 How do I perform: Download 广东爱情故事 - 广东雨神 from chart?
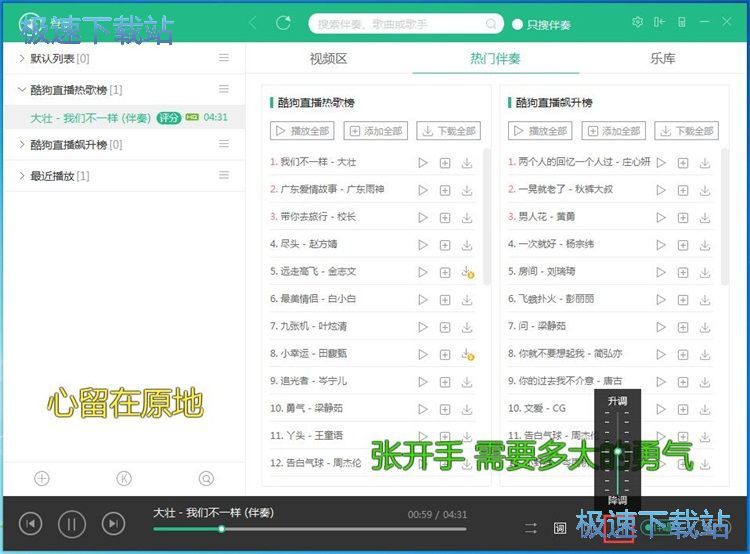(x=467, y=189)
